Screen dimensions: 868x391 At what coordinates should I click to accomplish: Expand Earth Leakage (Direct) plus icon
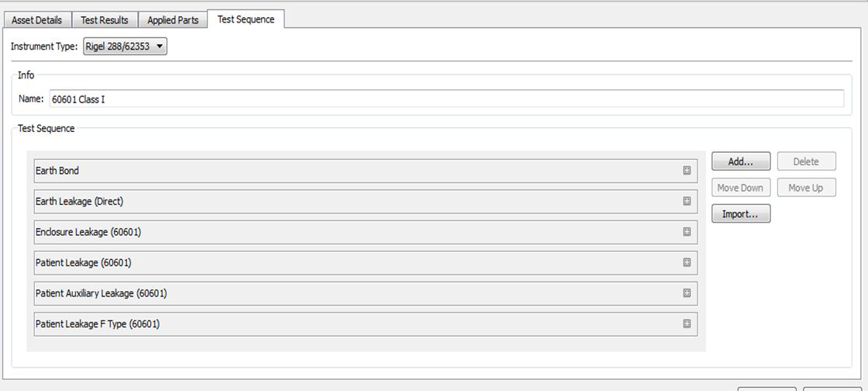click(687, 201)
